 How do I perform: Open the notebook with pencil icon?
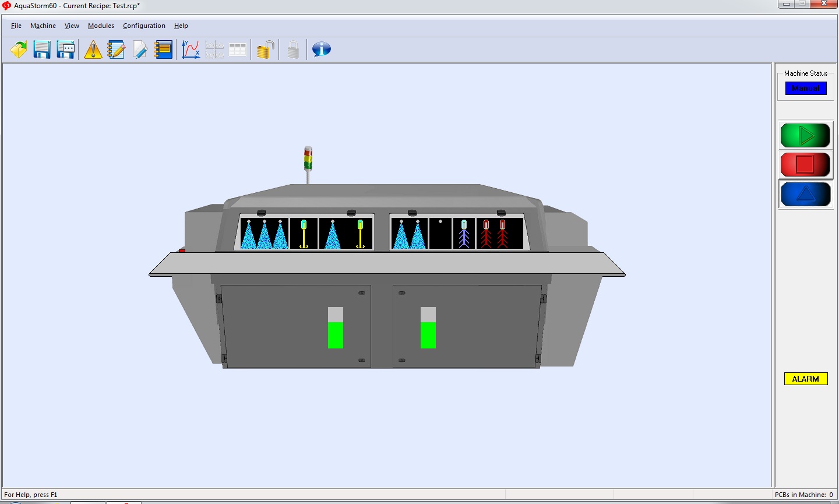pyautogui.click(x=116, y=50)
